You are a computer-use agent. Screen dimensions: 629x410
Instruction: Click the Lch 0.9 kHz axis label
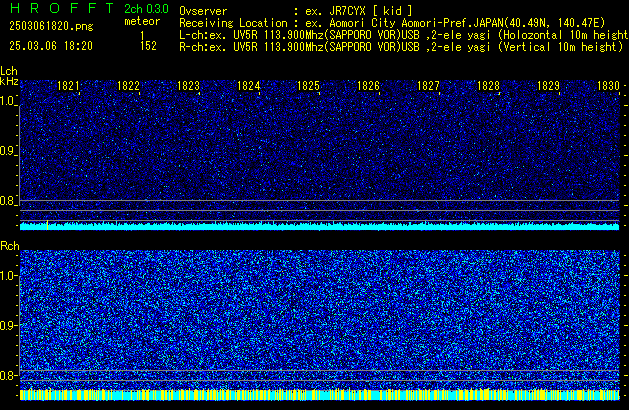pos(8,151)
